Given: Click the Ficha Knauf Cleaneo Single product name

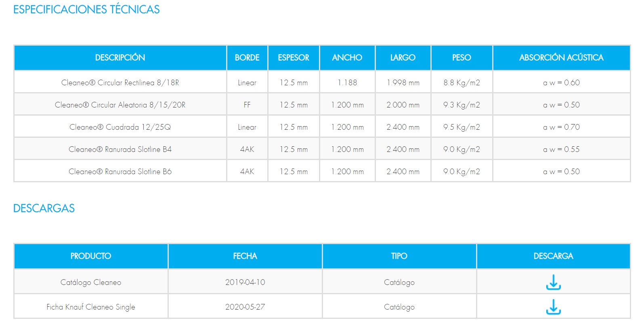Looking at the screenshot, I should (91, 307).
